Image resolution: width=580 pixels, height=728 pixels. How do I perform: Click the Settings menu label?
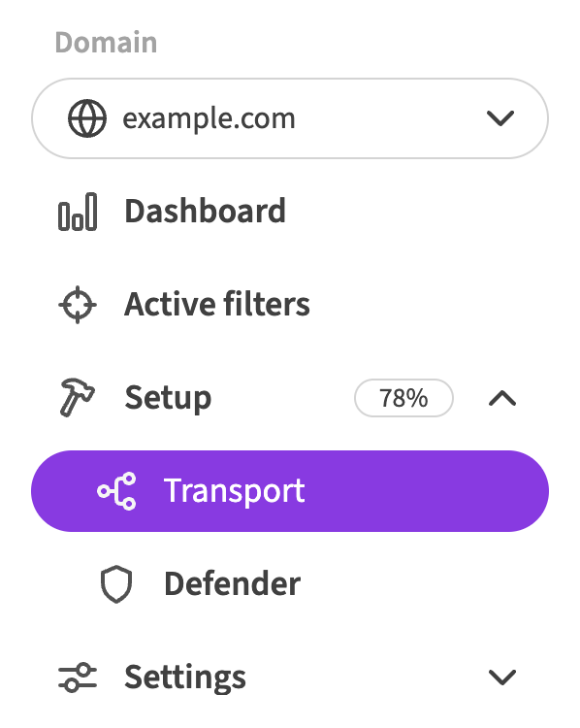(x=185, y=678)
